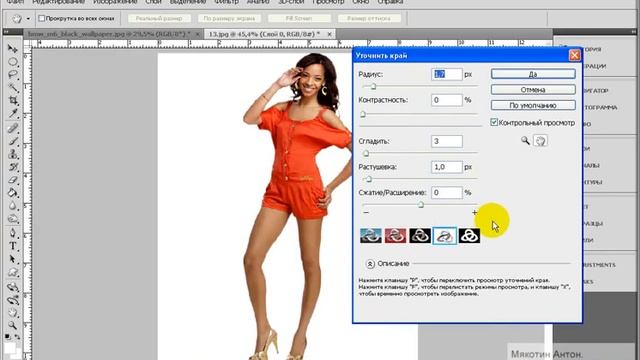The height and width of the screenshot is (360, 640).
Task: Close the Уточнить край dialog
Action: tap(575, 55)
